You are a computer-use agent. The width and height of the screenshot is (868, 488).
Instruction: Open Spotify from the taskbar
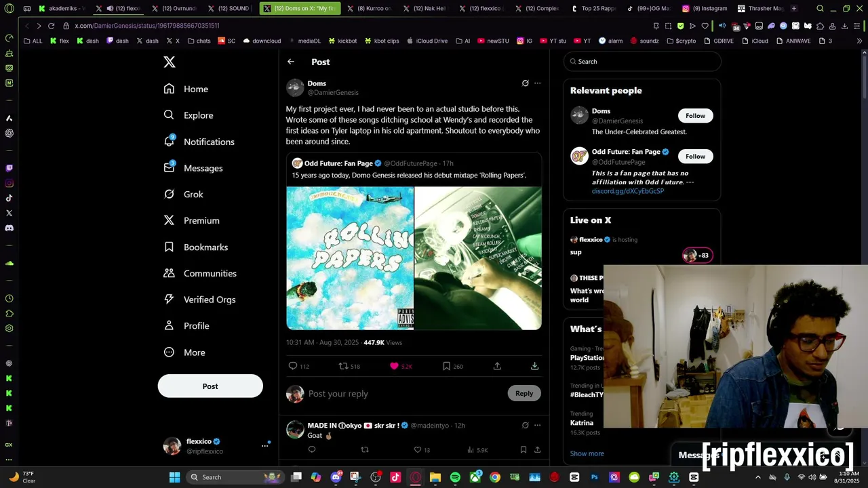pos(455,477)
